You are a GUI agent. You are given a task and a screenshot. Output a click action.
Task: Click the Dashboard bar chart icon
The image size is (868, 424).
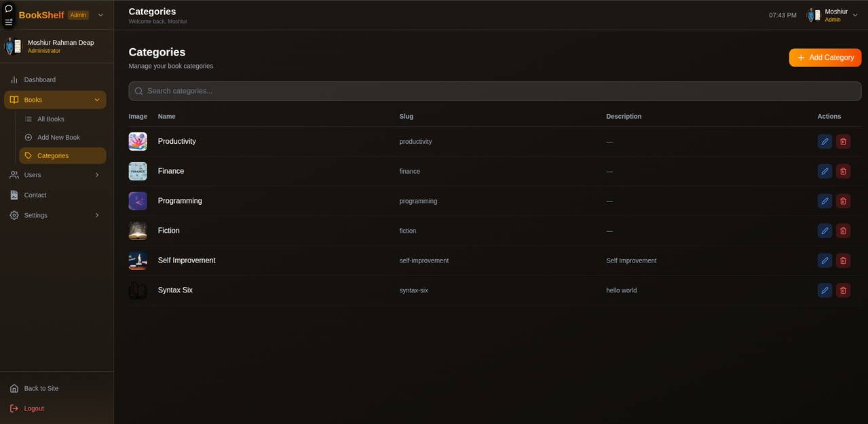coord(14,79)
